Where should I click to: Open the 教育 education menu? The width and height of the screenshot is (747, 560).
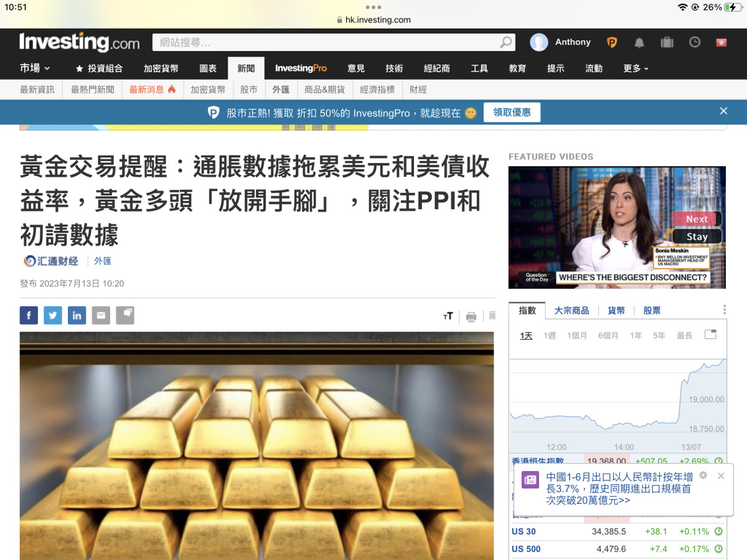pyautogui.click(x=517, y=68)
